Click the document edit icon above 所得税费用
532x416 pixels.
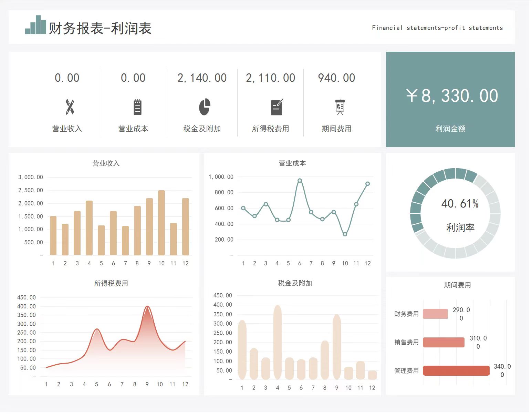point(277,107)
